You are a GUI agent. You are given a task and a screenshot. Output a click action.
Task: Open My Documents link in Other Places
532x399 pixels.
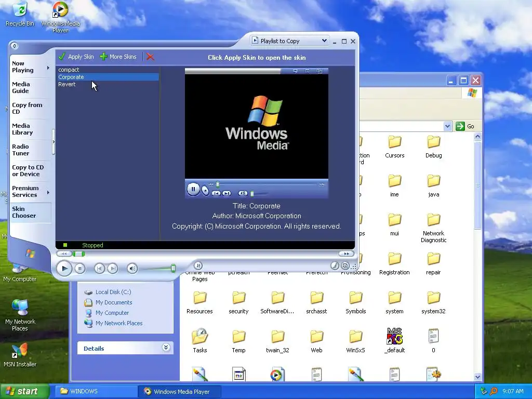click(114, 302)
